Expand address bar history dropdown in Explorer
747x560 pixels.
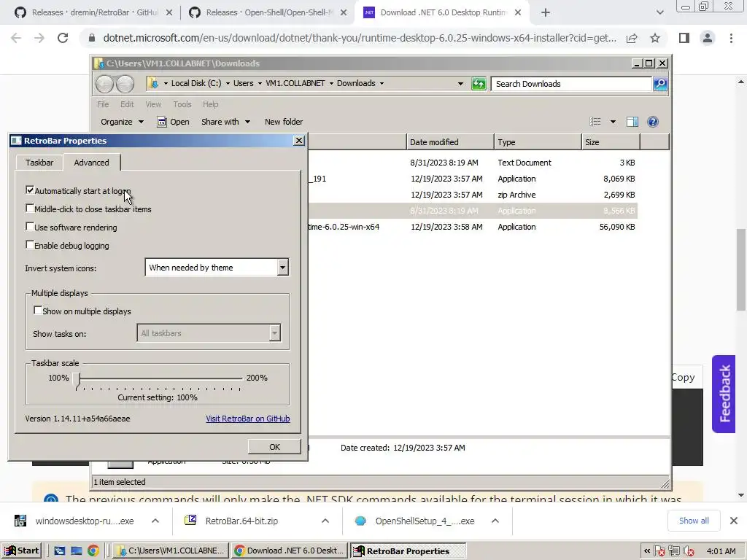(x=460, y=84)
